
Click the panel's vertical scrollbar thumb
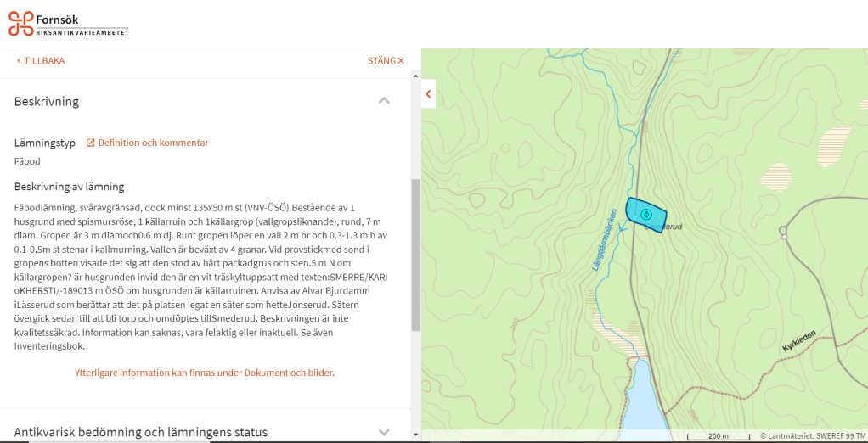[x=415, y=255]
